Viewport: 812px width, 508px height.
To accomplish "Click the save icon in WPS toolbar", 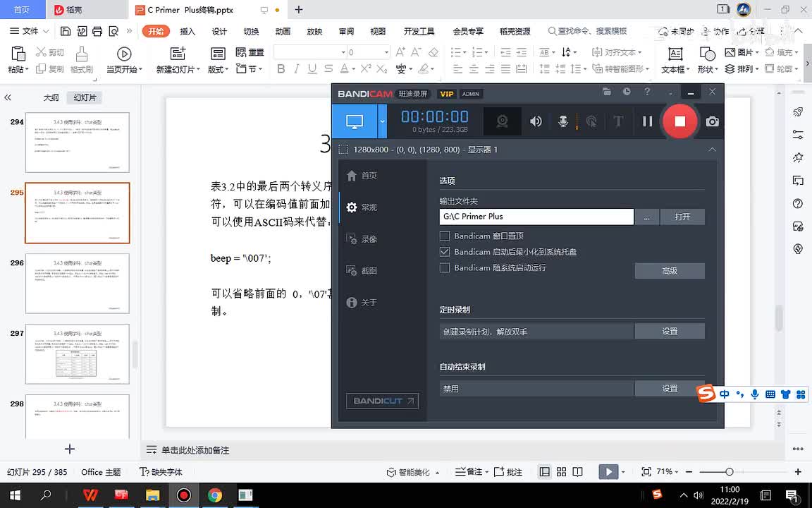I will 66,31.
